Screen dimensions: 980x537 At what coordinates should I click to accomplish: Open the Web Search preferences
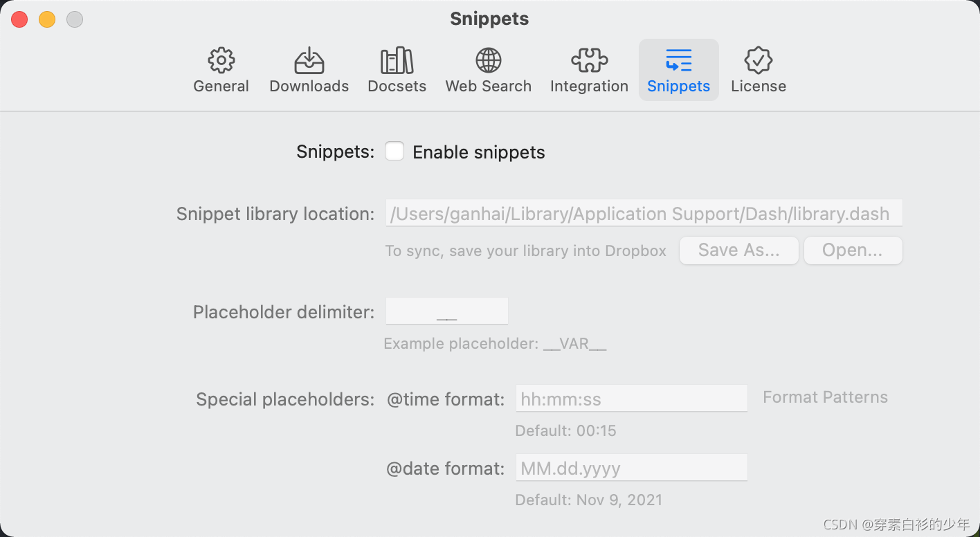click(489, 69)
